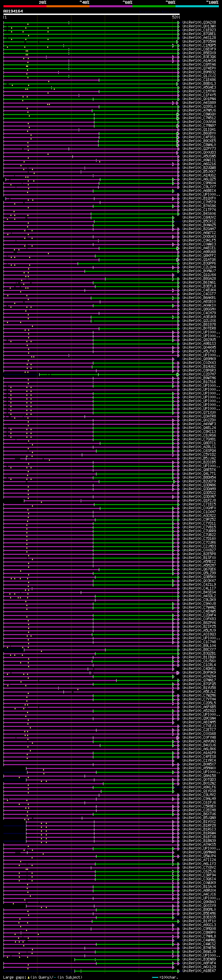This screenshot has height=980, width=222.
Task: Select hit UniRef100_C3RF94
Action: point(199,875)
